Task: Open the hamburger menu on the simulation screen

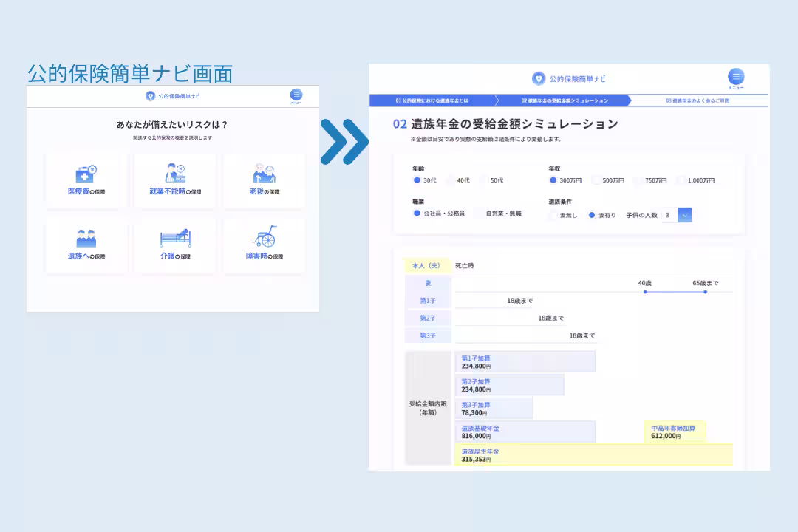Action: [736, 77]
